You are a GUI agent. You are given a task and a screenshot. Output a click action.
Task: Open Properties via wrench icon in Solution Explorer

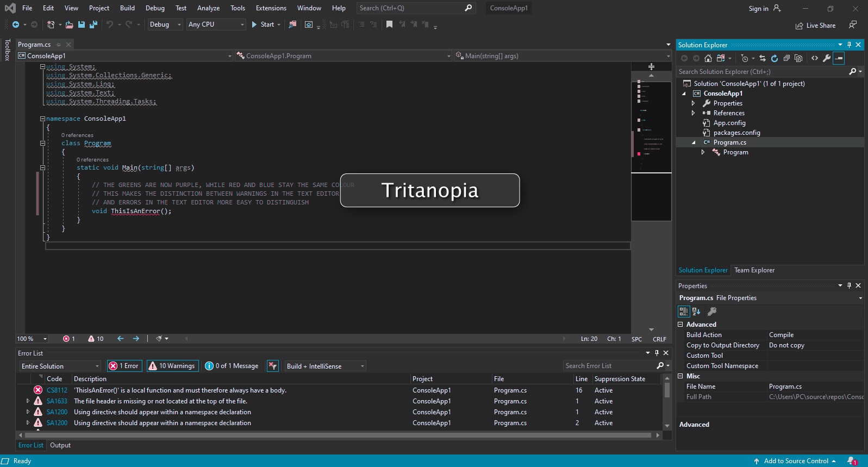coord(827,58)
